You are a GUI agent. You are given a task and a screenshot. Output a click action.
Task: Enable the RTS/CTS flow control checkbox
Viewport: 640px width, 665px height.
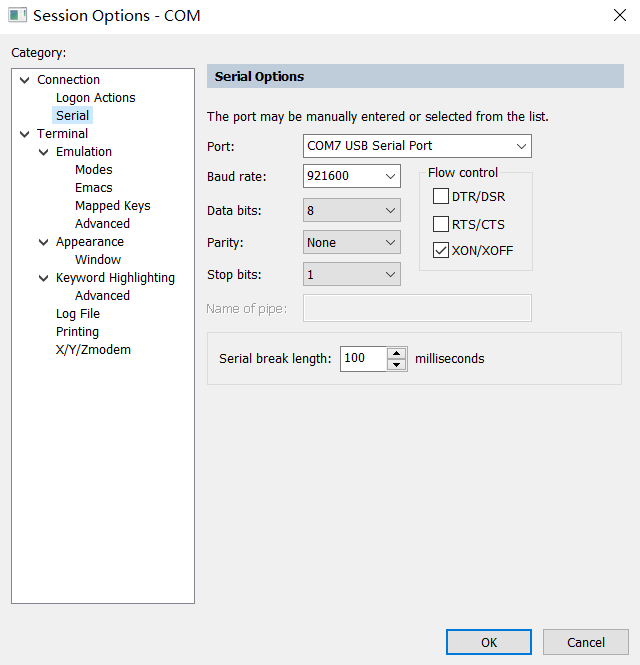pos(441,224)
